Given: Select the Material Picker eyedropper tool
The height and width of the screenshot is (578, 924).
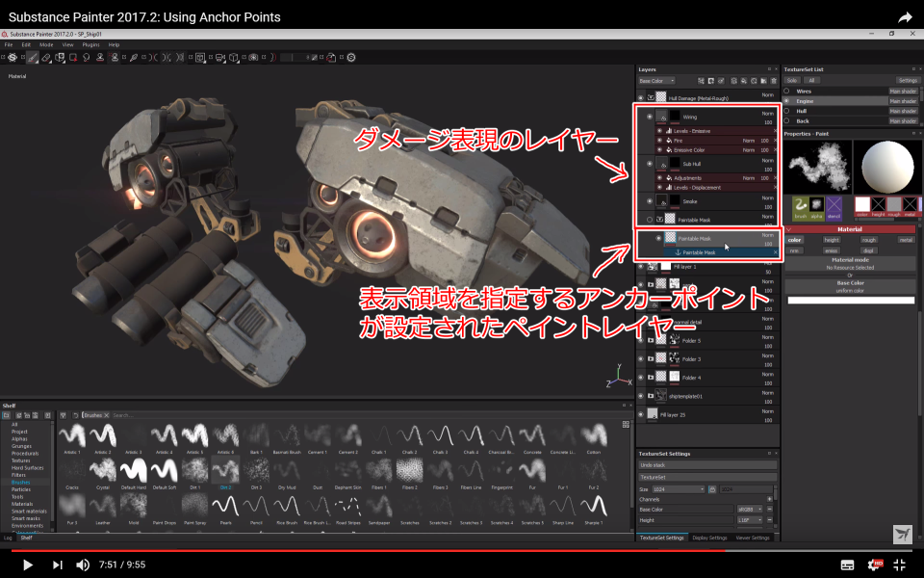Looking at the screenshot, I should pos(134,57).
